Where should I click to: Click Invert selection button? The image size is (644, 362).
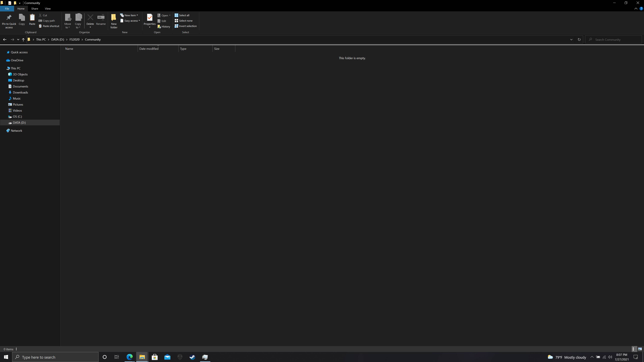pos(186,26)
